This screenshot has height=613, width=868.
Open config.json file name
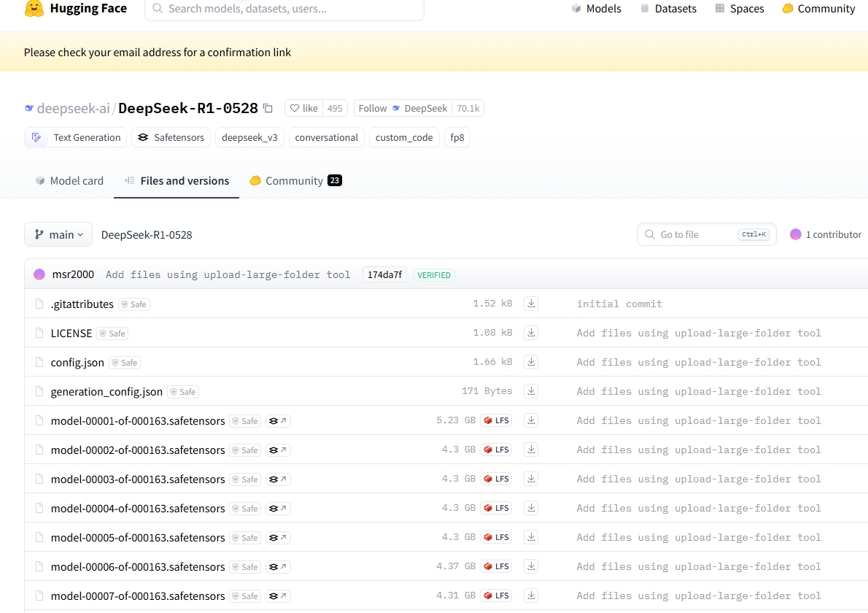pos(77,363)
